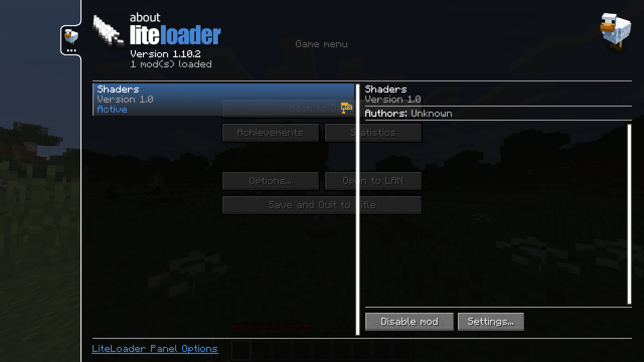Open Settings for Shaders mod

coord(490,321)
